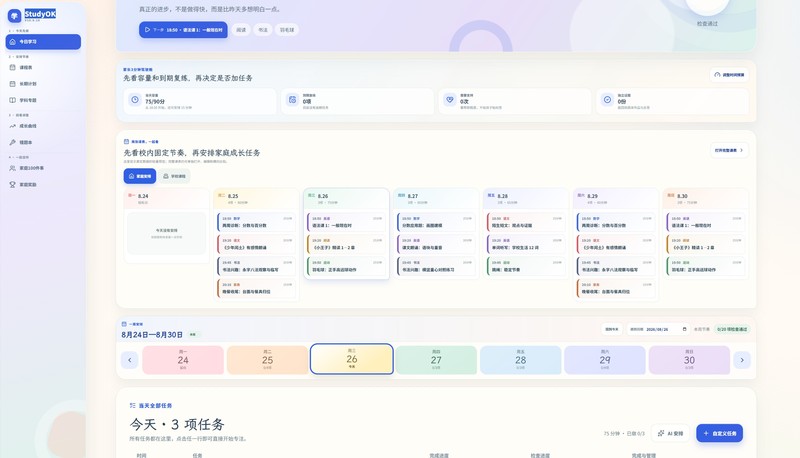Click the blue 自定义任务 button
The width and height of the screenshot is (800, 458).
[719, 433]
